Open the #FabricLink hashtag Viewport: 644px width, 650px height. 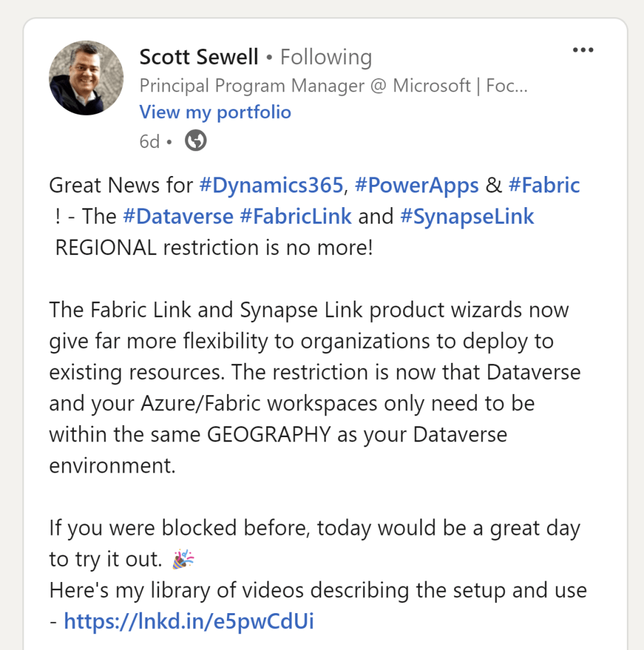click(295, 217)
